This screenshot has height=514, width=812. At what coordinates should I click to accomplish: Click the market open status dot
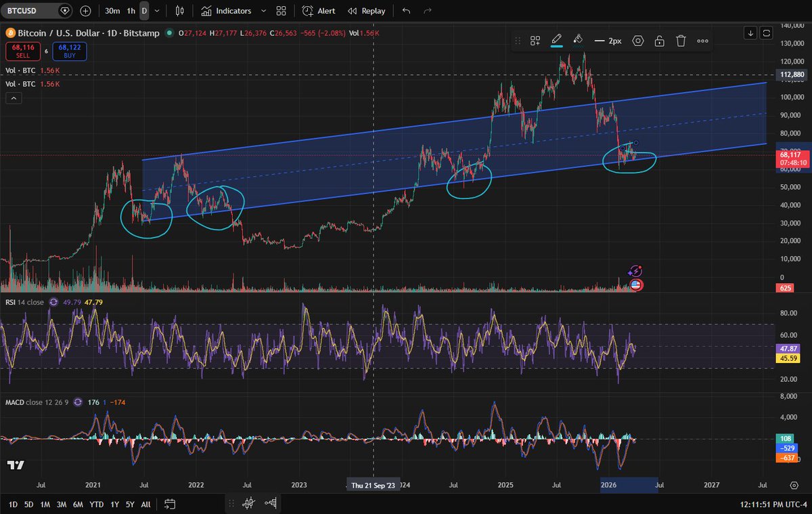[x=168, y=33]
